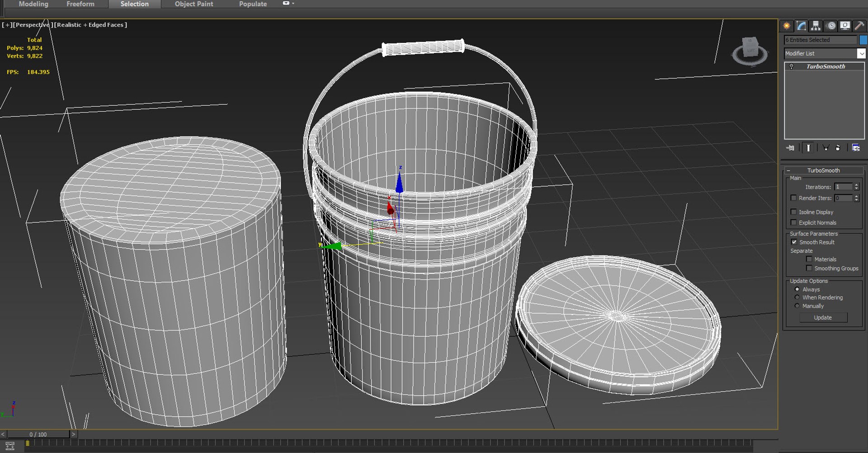Open the Modify command panel tab

click(x=801, y=26)
